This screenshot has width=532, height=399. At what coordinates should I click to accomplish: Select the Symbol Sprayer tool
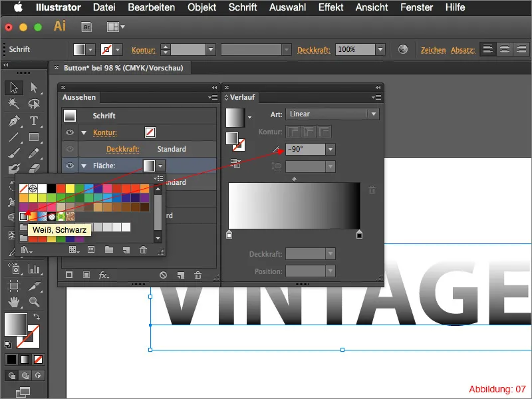point(14,269)
